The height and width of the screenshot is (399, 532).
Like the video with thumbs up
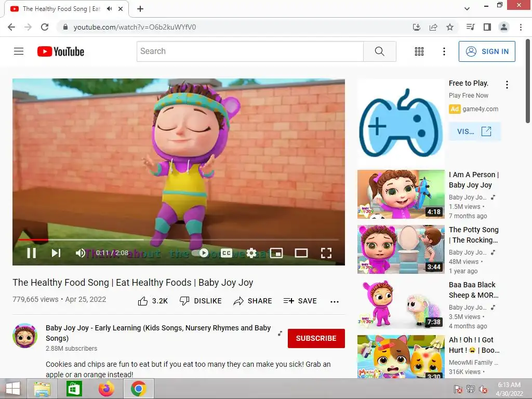[x=153, y=301]
